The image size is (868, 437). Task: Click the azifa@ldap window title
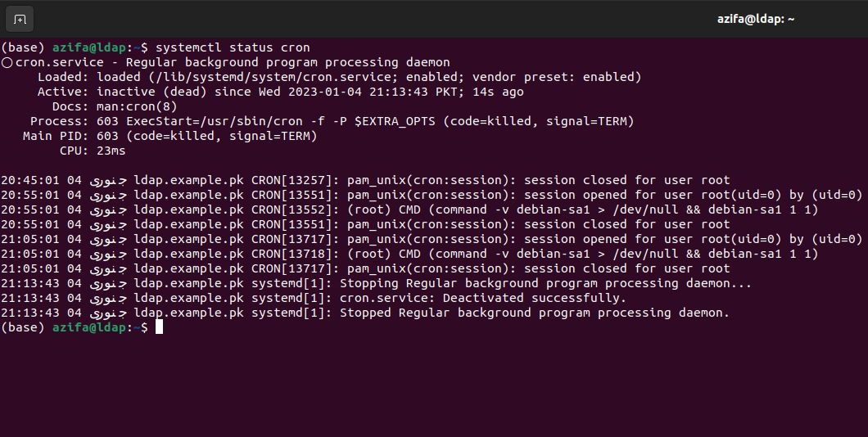coord(755,19)
